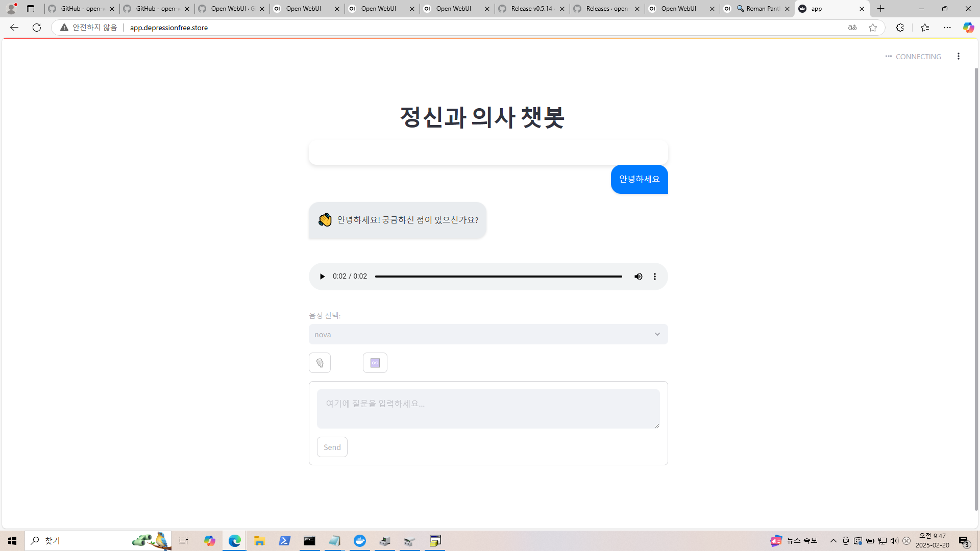Click the not secure site warning
Viewport: 980px width, 551px height.
(x=89, y=28)
